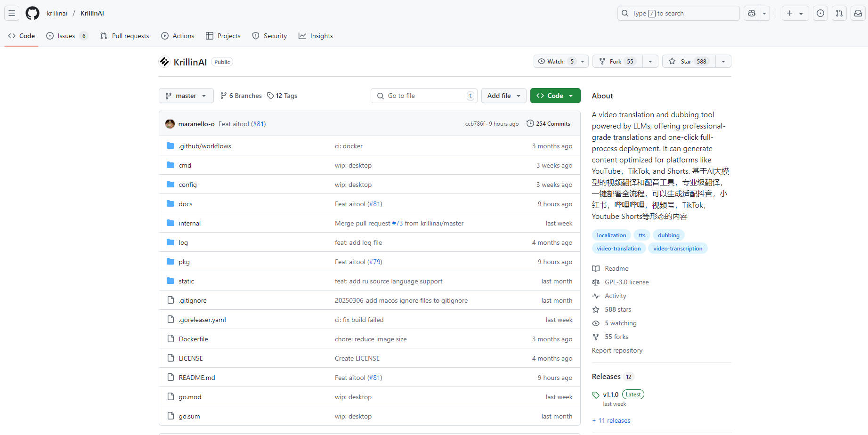Expand the master branch dropdown

[186, 96]
